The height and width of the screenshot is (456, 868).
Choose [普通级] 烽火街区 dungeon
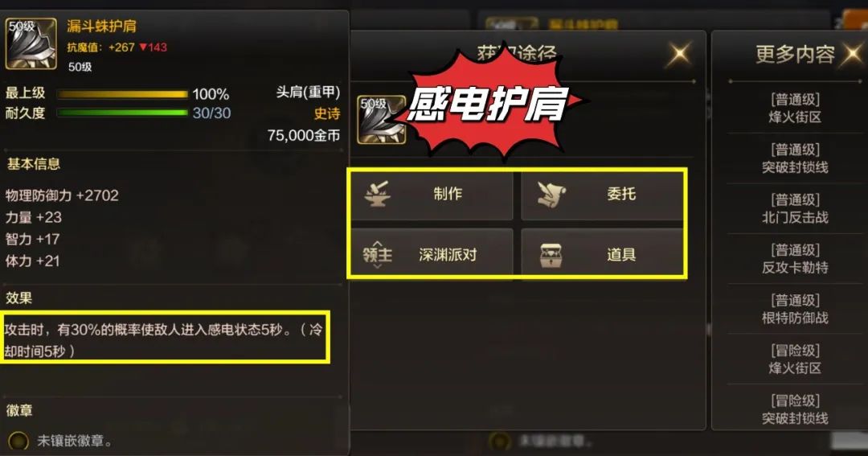[795, 109]
